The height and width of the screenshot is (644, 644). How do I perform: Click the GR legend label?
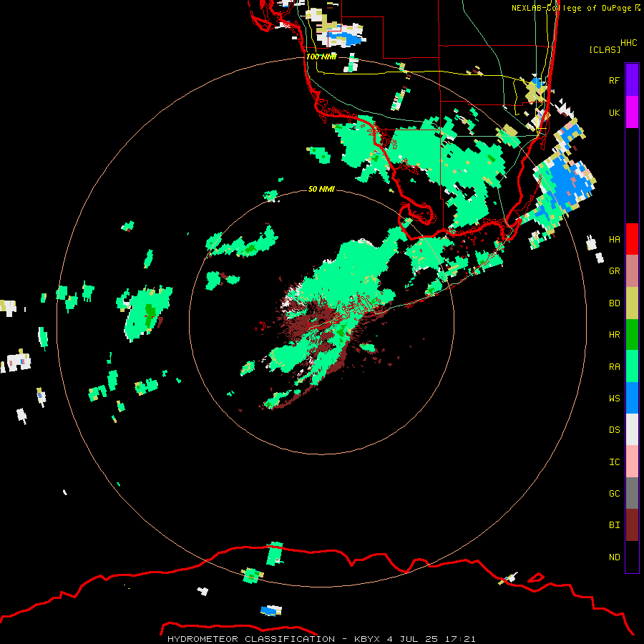[614, 271]
